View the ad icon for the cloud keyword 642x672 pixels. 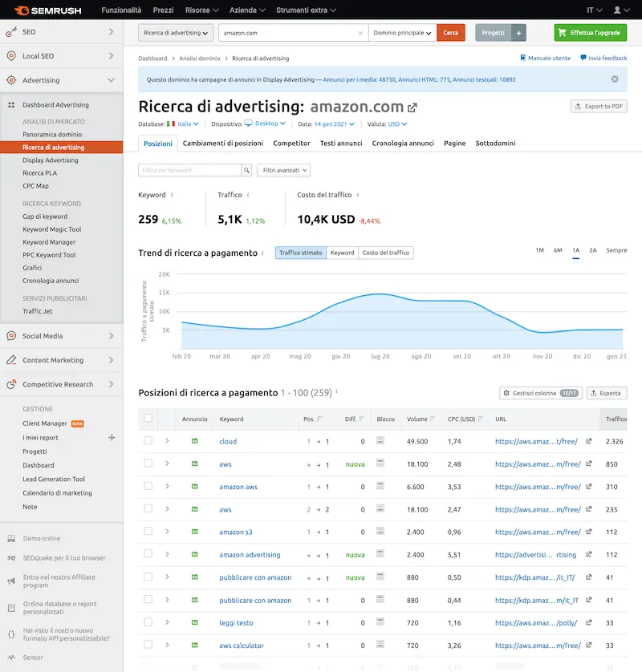point(195,441)
